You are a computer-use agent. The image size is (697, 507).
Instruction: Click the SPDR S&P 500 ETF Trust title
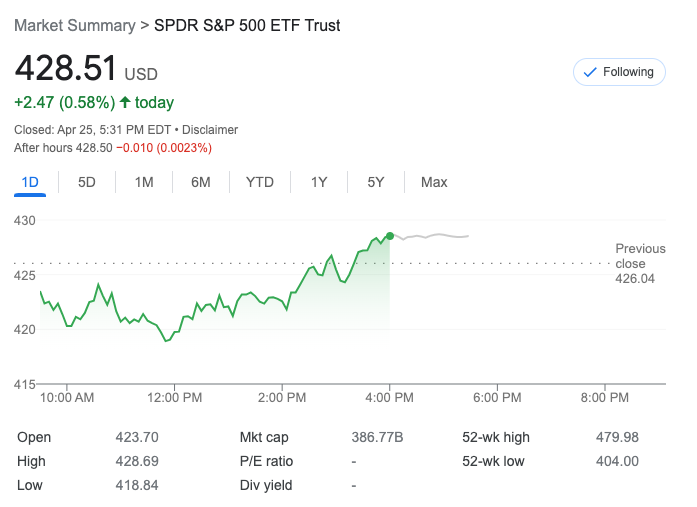tap(247, 25)
